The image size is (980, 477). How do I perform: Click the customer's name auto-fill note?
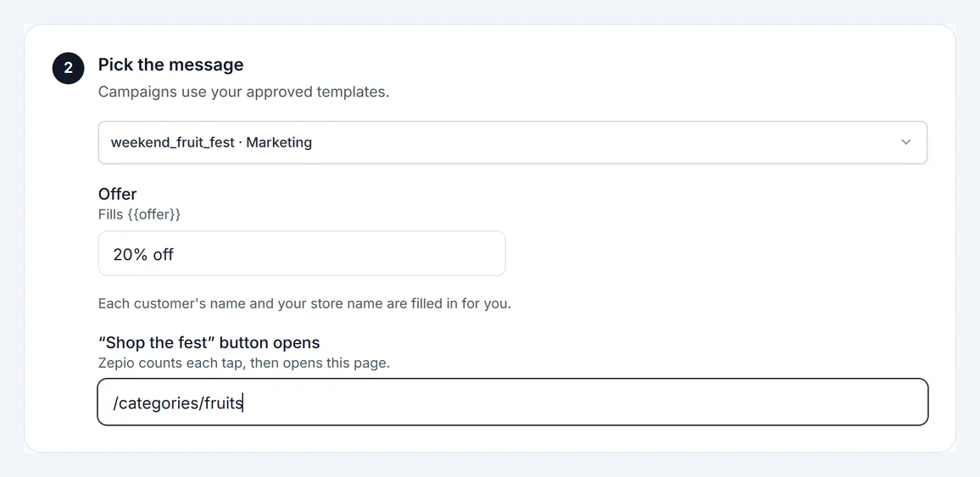304,304
